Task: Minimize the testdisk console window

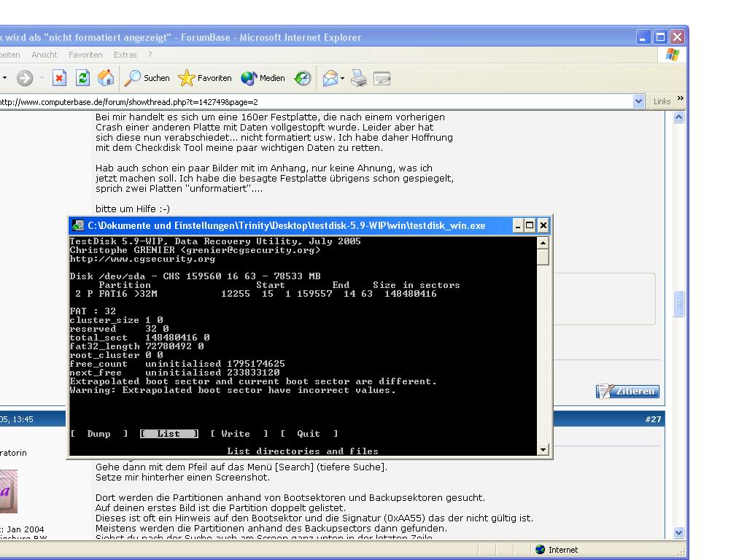Action: [x=518, y=225]
